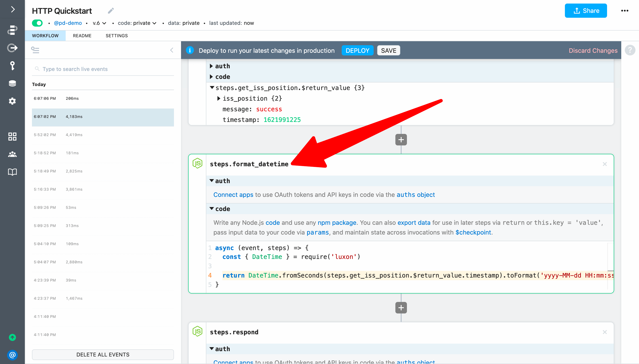The width and height of the screenshot is (639, 364).
Task: Click the search live events field
Action: tap(105, 69)
